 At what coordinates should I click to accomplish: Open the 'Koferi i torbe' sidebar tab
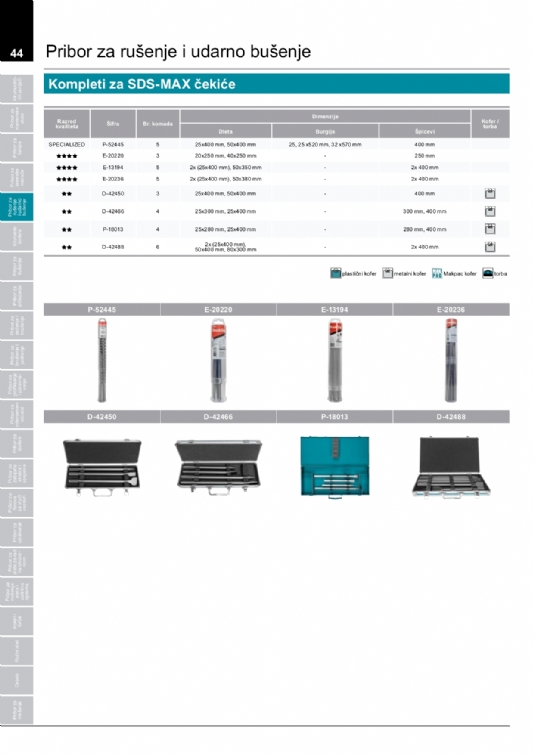click(x=16, y=621)
